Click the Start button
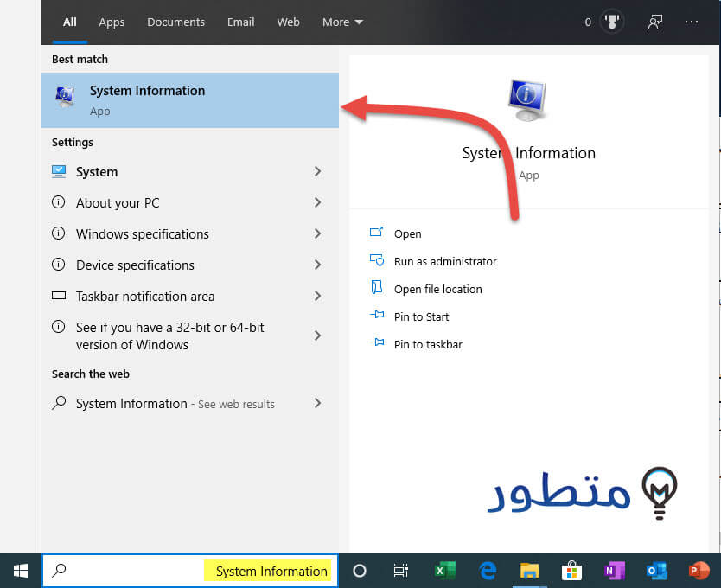This screenshot has height=588, width=721. 19,571
